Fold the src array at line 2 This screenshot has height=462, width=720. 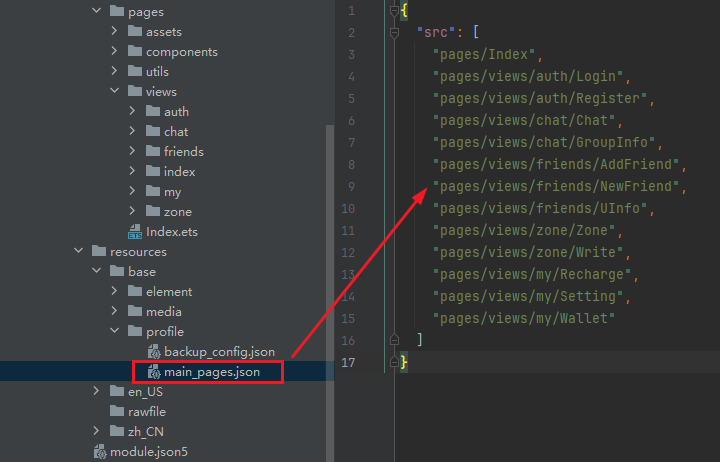(394, 33)
